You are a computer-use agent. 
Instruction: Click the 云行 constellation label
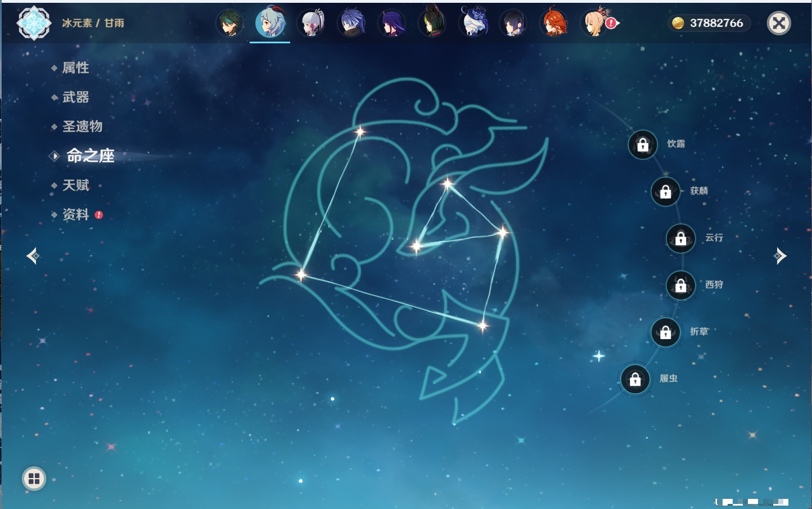(x=714, y=237)
